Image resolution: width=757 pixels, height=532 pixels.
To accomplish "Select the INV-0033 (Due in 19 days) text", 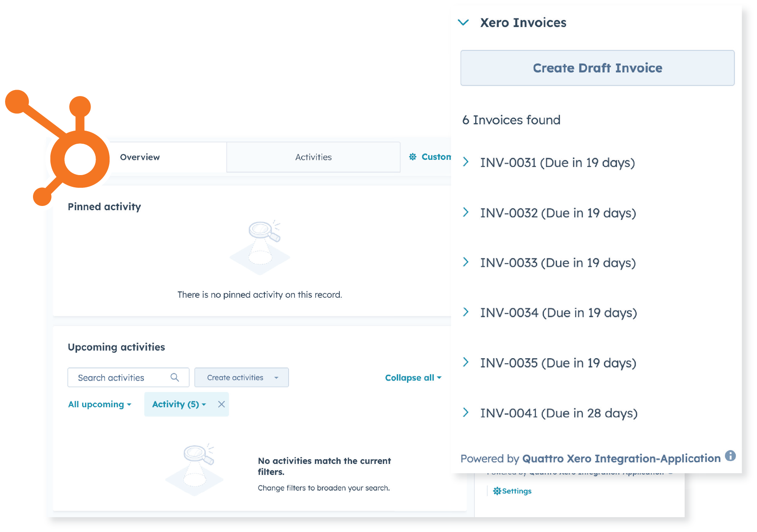I will [558, 263].
